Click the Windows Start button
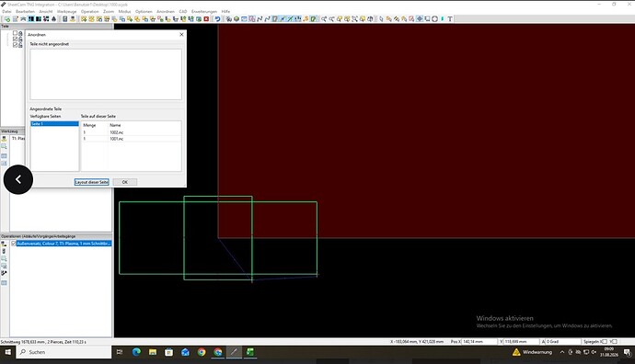This screenshot has width=635, height=364. [7, 352]
